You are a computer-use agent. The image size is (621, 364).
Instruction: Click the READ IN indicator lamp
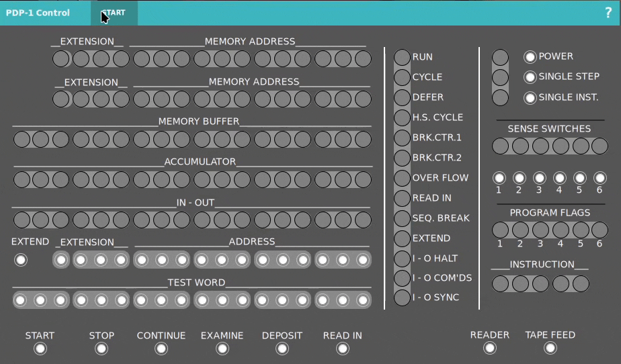[402, 198]
